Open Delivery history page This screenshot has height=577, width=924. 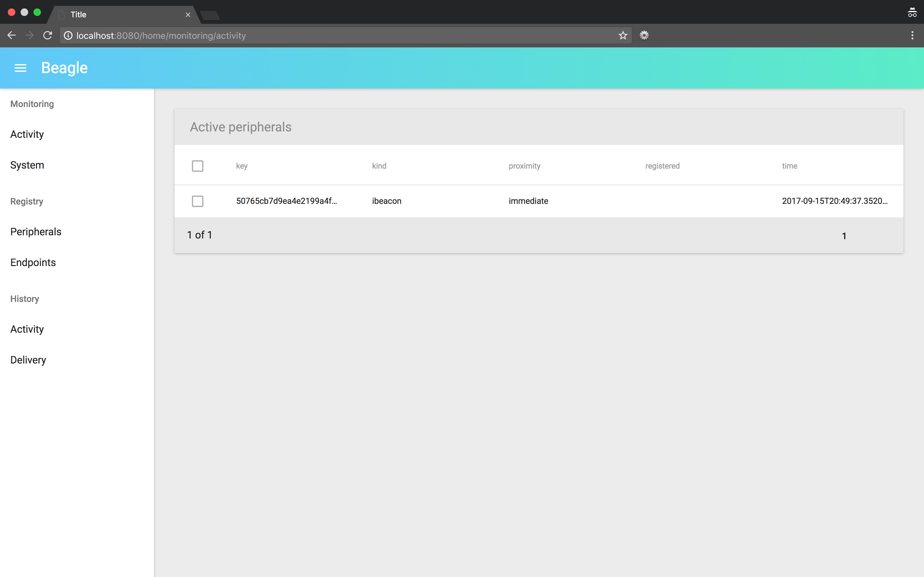(x=28, y=360)
